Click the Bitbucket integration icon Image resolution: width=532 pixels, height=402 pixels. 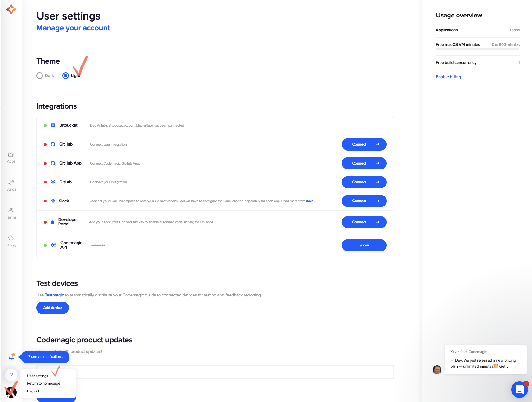click(53, 125)
